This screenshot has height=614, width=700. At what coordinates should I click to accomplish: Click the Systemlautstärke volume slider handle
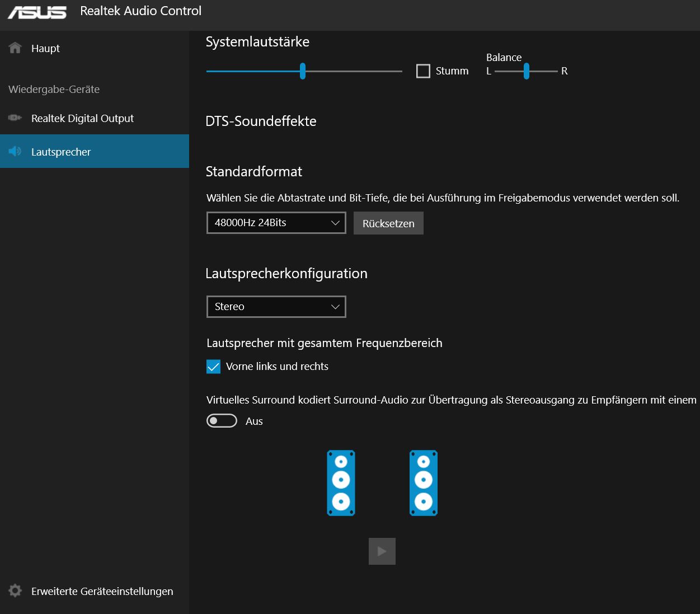tap(303, 71)
